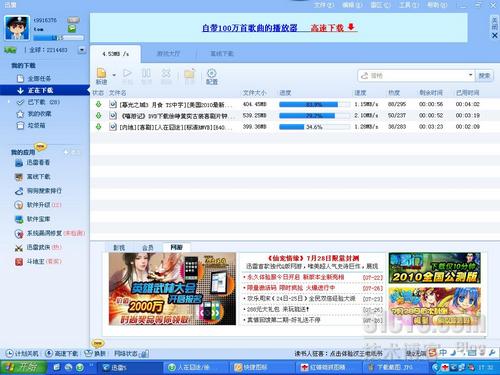Click the 迅雷 taskbar button
This screenshot has width=500, height=375.
pyautogui.click(x=130, y=368)
